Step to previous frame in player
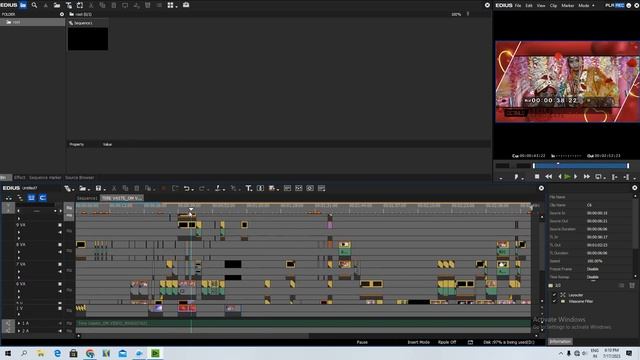 coord(560,177)
